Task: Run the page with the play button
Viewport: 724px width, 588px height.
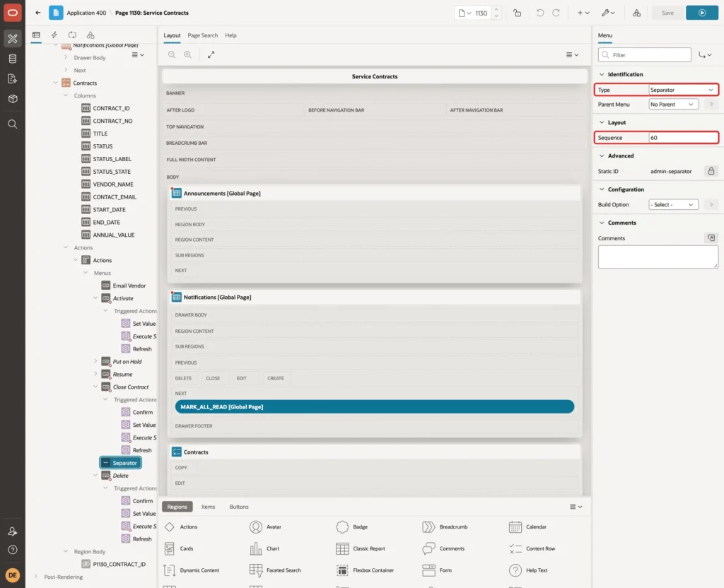Action: 702,13
